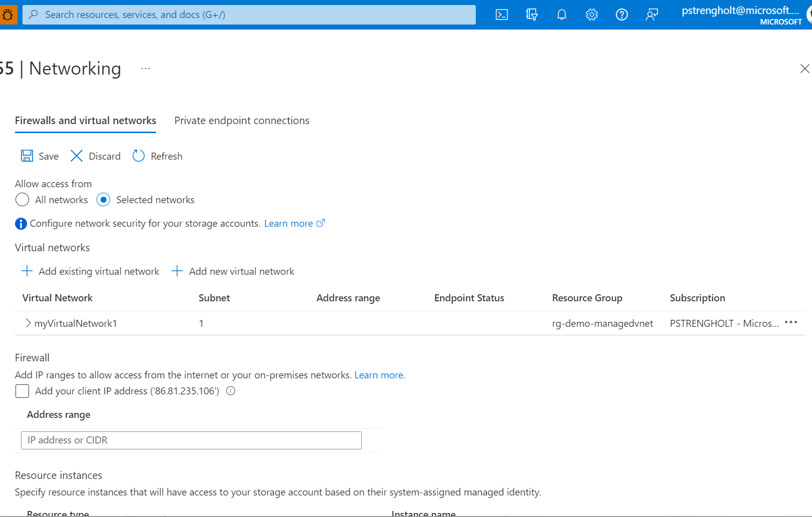This screenshot has height=517, width=812.
Task: Click the orange bug report icon
Action: point(8,15)
